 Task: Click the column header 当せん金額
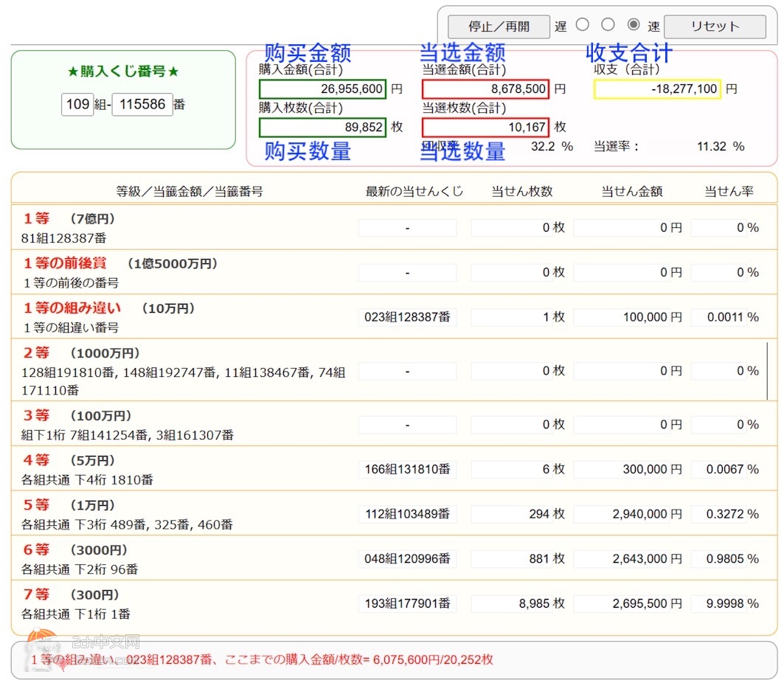pos(632,192)
